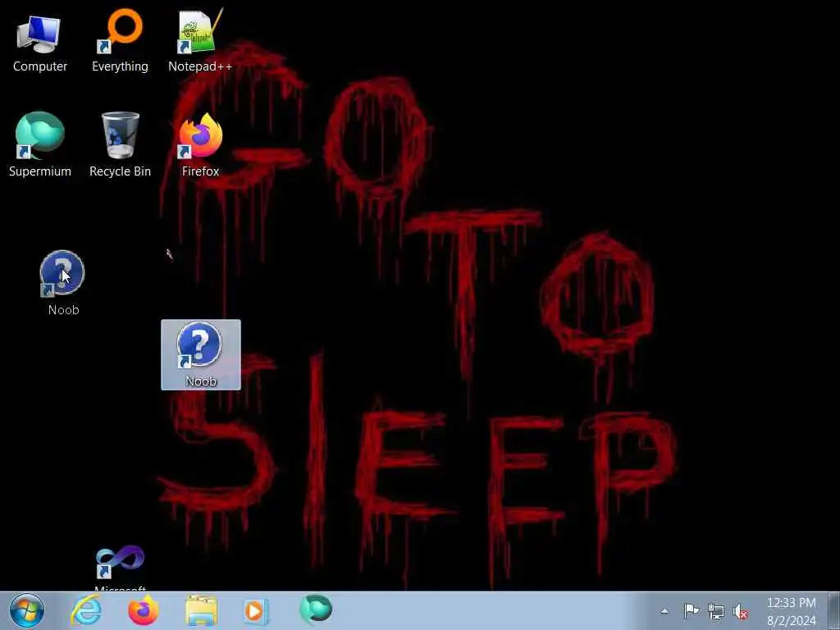
Task: Click the muted volume tray icon
Action: click(x=741, y=611)
